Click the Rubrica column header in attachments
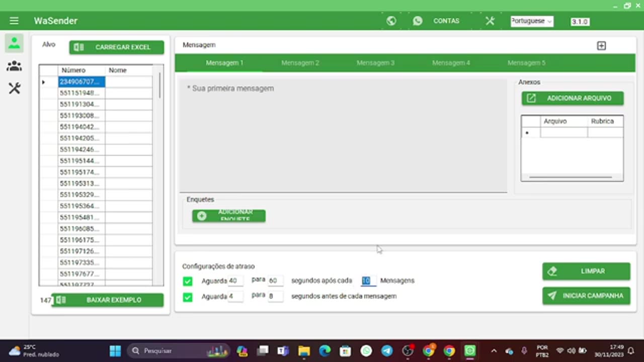644x362 pixels. [x=605, y=121]
